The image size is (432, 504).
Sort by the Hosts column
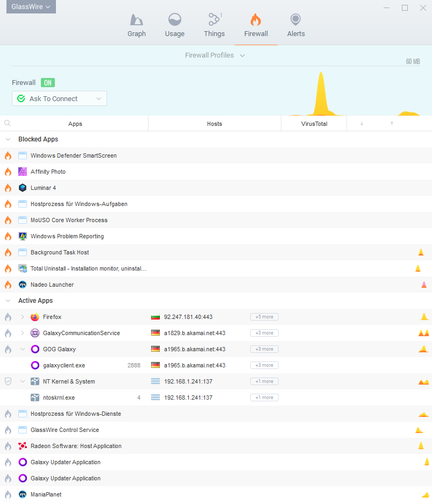[x=215, y=124]
